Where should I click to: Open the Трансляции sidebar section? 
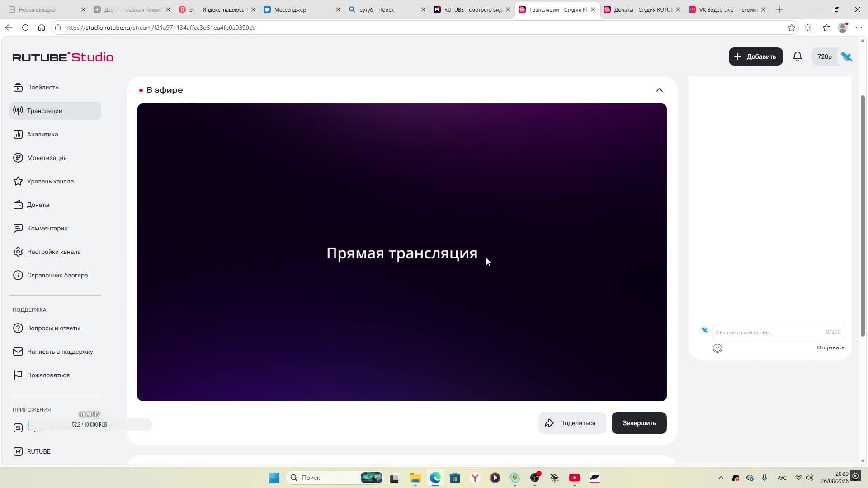tap(55, 111)
